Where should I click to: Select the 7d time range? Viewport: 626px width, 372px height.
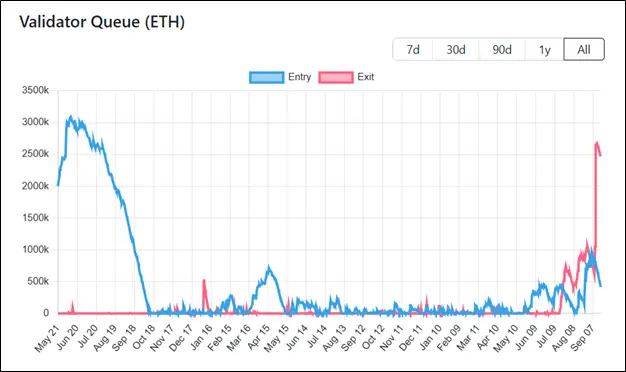[x=413, y=49]
